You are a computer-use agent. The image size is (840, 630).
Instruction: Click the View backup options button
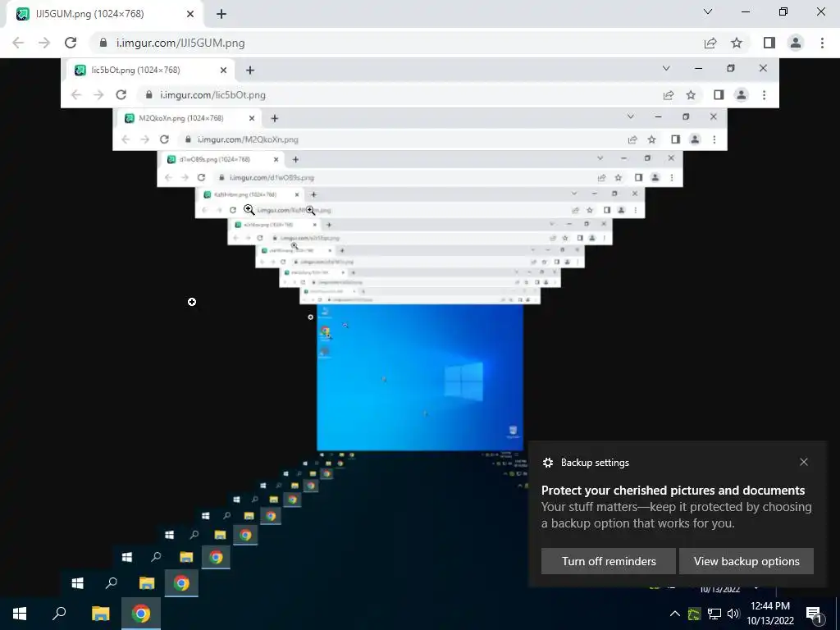coord(746,561)
